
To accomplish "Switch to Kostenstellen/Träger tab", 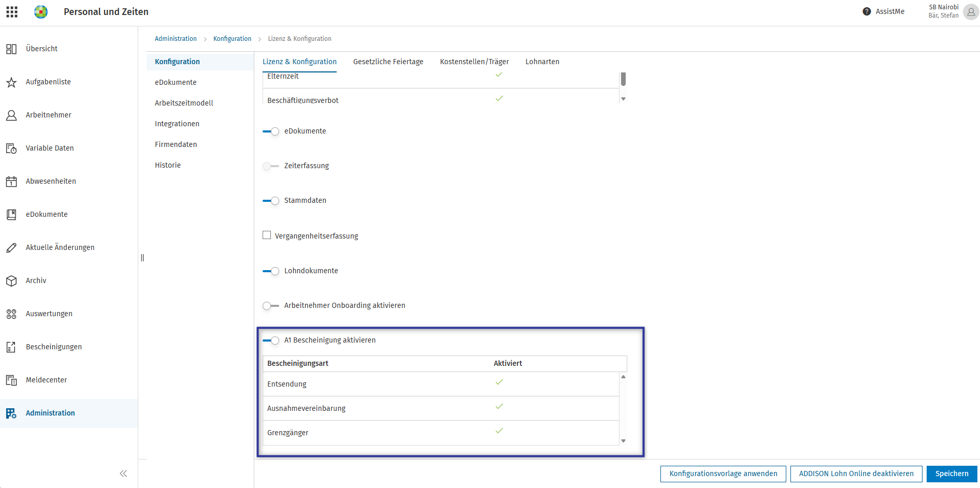I will click(x=474, y=62).
